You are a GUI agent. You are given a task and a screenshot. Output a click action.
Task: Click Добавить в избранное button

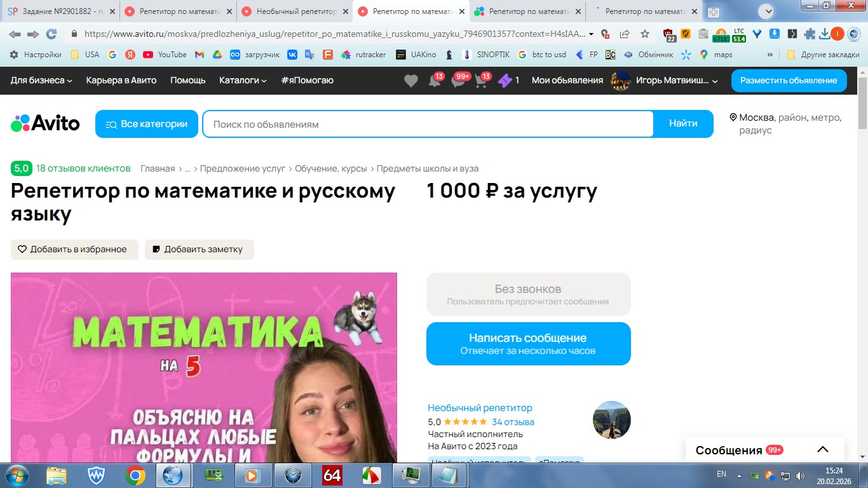74,250
